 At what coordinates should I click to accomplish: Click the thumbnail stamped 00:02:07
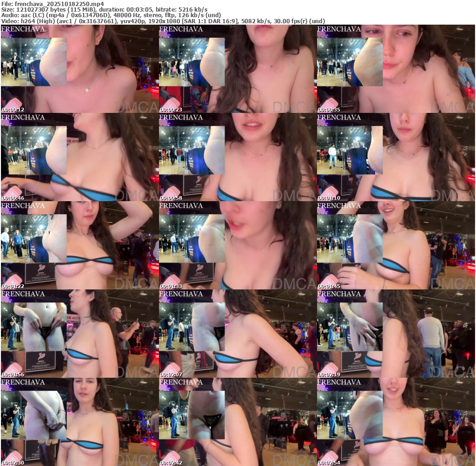(x=238, y=334)
